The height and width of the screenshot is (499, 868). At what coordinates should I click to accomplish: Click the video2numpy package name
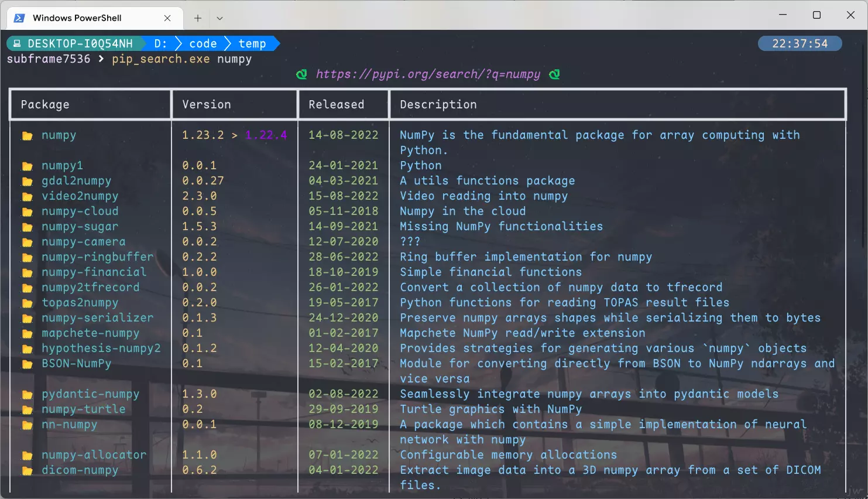[80, 196]
